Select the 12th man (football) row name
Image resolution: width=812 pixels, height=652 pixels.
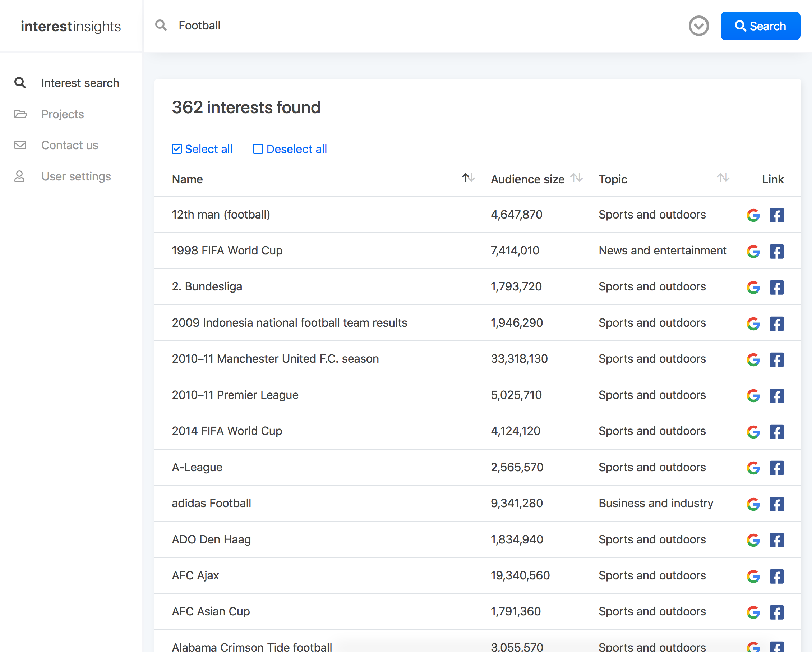[x=221, y=215]
